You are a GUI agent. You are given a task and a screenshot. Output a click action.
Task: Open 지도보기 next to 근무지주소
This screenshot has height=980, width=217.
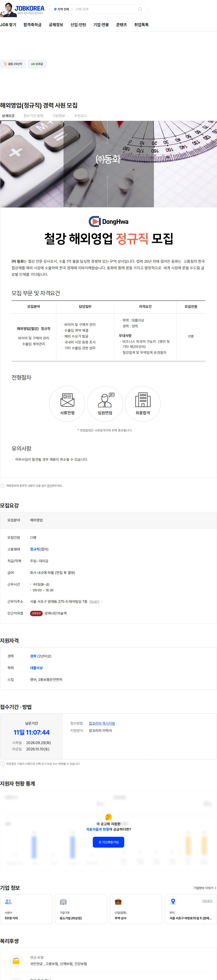pyautogui.click(x=94, y=602)
